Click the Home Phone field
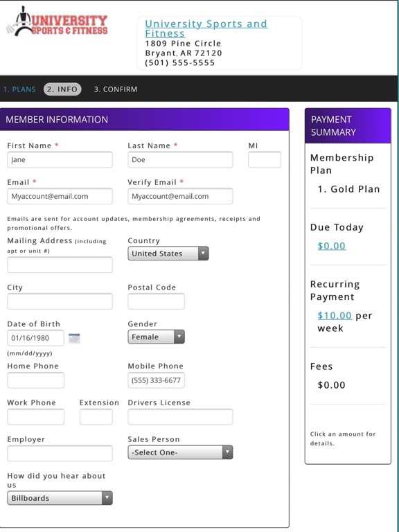399x532 pixels. click(35, 380)
